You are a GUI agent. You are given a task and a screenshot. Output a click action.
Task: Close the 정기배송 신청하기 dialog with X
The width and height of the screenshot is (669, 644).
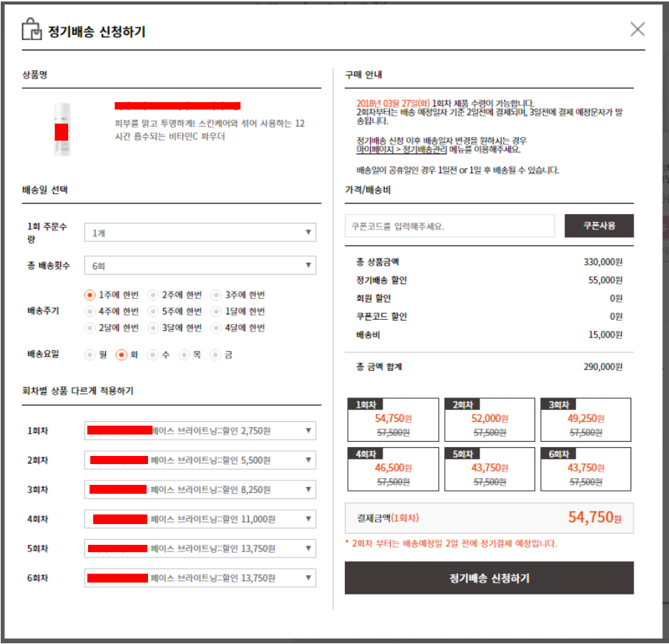pos(636,30)
